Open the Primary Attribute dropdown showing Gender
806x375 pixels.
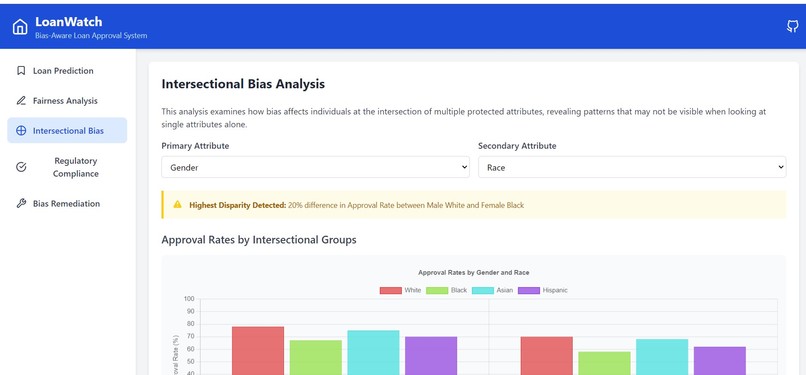[315, 167]
